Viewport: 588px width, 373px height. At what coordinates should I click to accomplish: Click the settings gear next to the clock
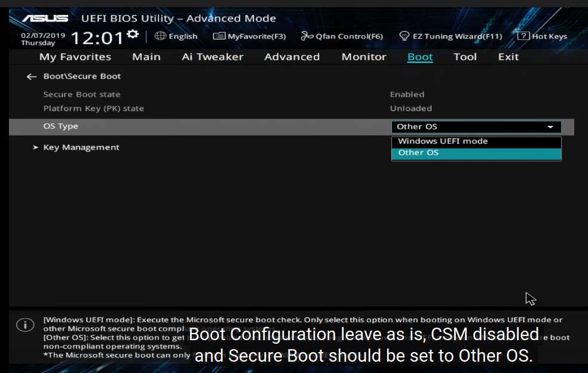click(x=133, y=35)
